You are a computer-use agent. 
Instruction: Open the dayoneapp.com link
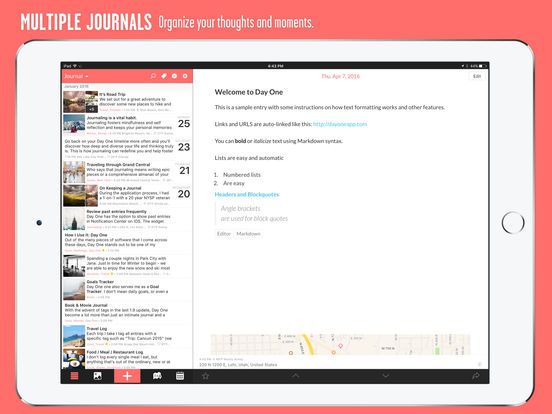point(340,124)
